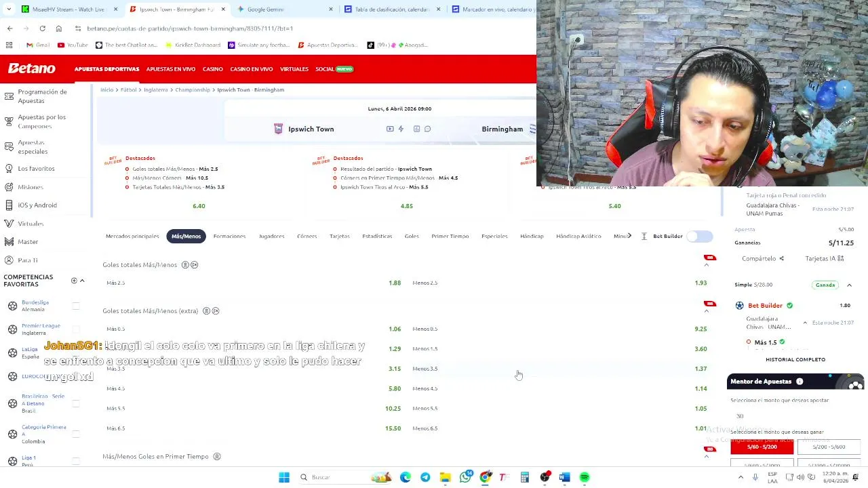Collapse the Goles totales Más/Menos market
The image size is (868, 488).
coord(706,265)
